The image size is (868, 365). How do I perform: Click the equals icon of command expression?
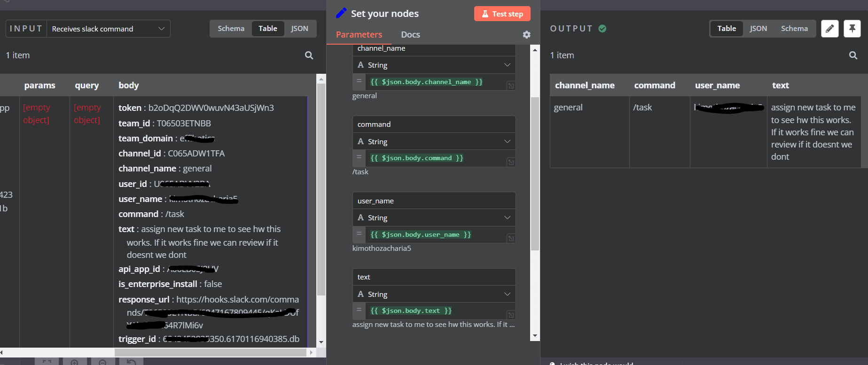tap(359, 157)
